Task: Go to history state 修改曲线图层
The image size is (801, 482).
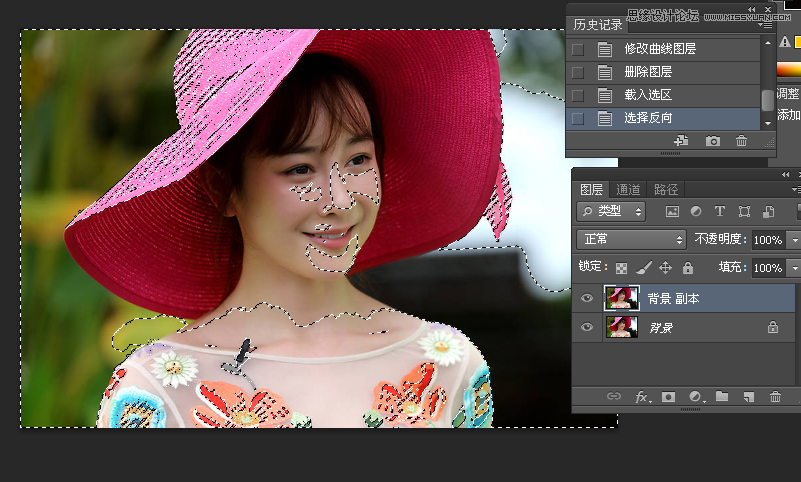Action: tap(663, 49)
